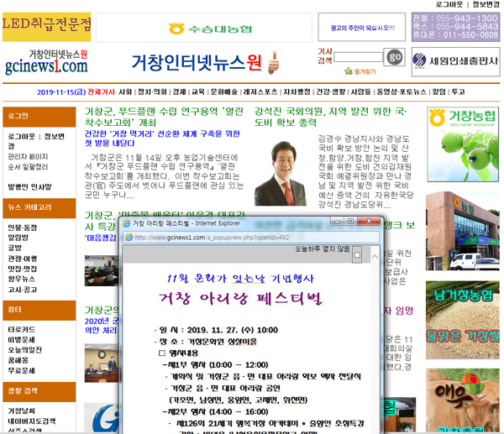Open 무료운세 in the 쉼터 section
Screen dimensions: 504x434
tap(22, 371)
